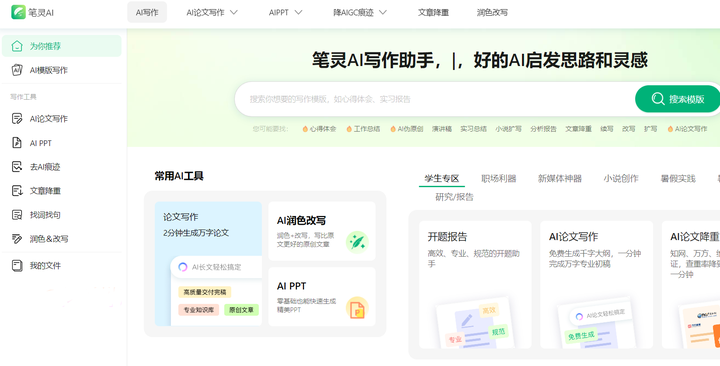
Task: Click the flame icon beside the AI论文写作 tag
Action: [670, 129]
